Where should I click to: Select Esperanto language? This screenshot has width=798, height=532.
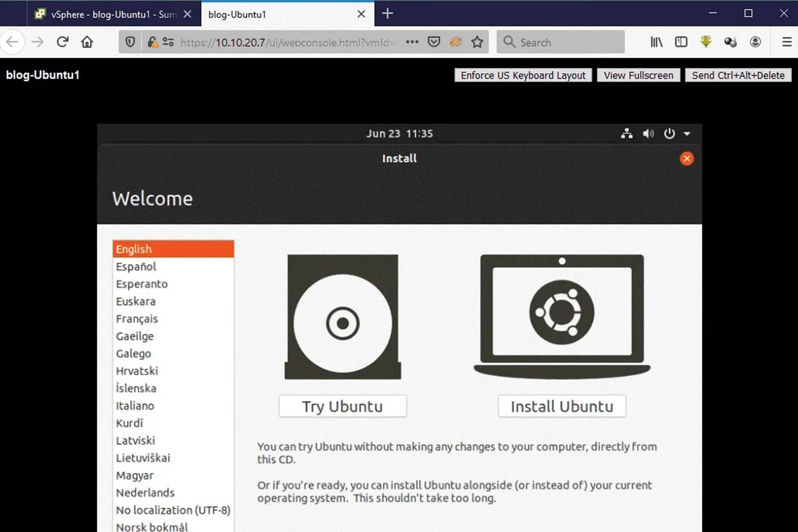point(173,284)
